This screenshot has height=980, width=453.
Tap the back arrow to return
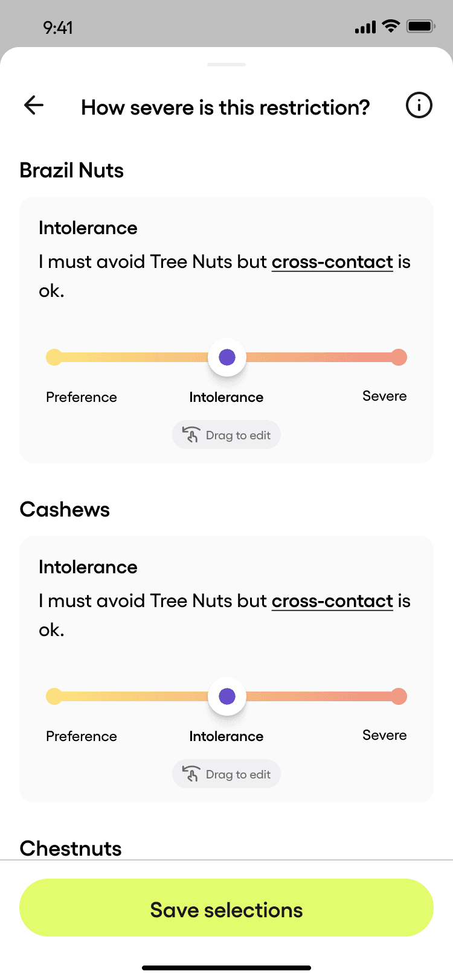[33, 105]
